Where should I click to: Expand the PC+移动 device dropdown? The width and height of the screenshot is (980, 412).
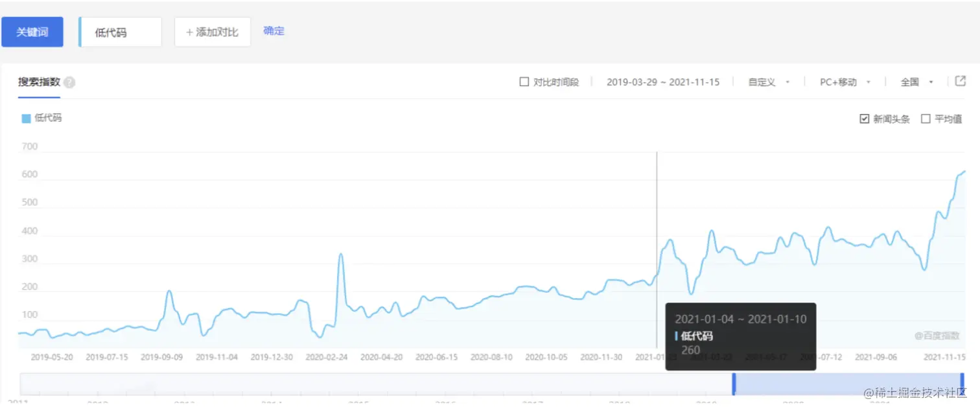pos(845,82)
